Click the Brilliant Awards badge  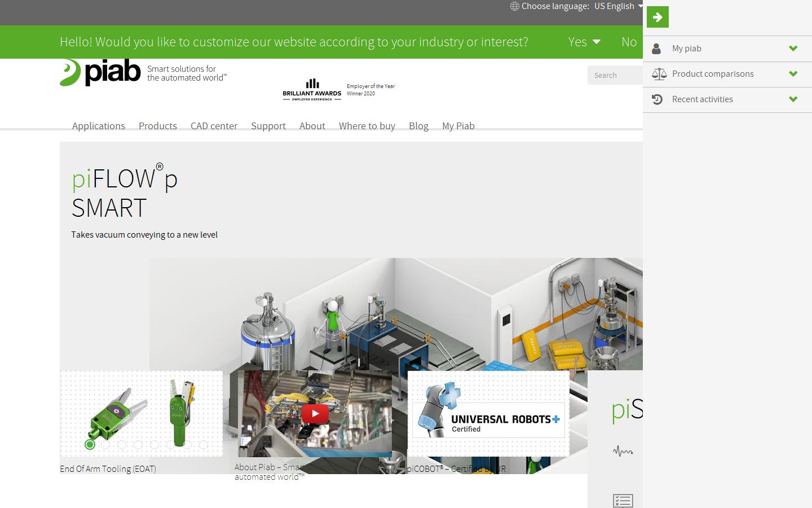pyautogui.click(x=338, y=90)
